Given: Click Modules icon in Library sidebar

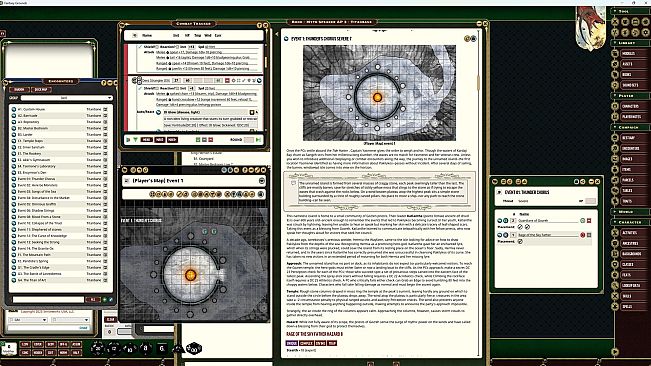Looking at the screenshot, I should point(615,54).
